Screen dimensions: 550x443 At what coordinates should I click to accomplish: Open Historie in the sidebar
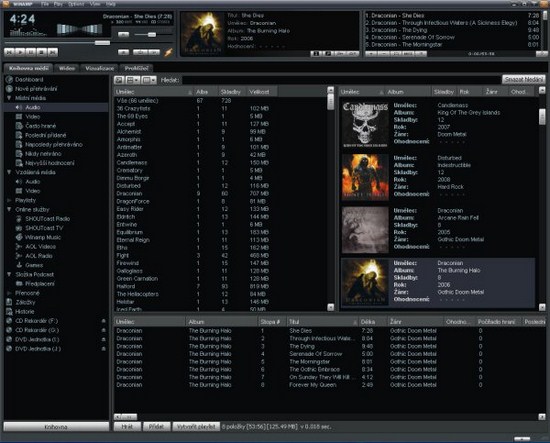point(25,311)
